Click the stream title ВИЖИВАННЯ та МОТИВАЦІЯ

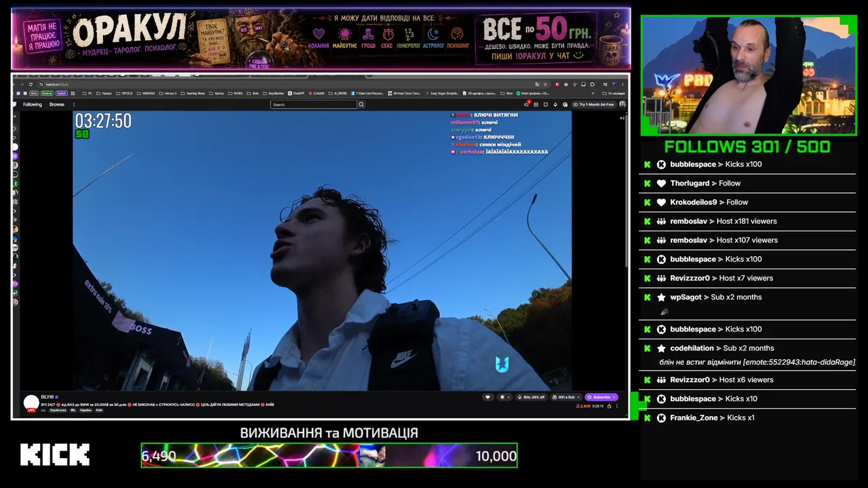click(x=329, y=432)
